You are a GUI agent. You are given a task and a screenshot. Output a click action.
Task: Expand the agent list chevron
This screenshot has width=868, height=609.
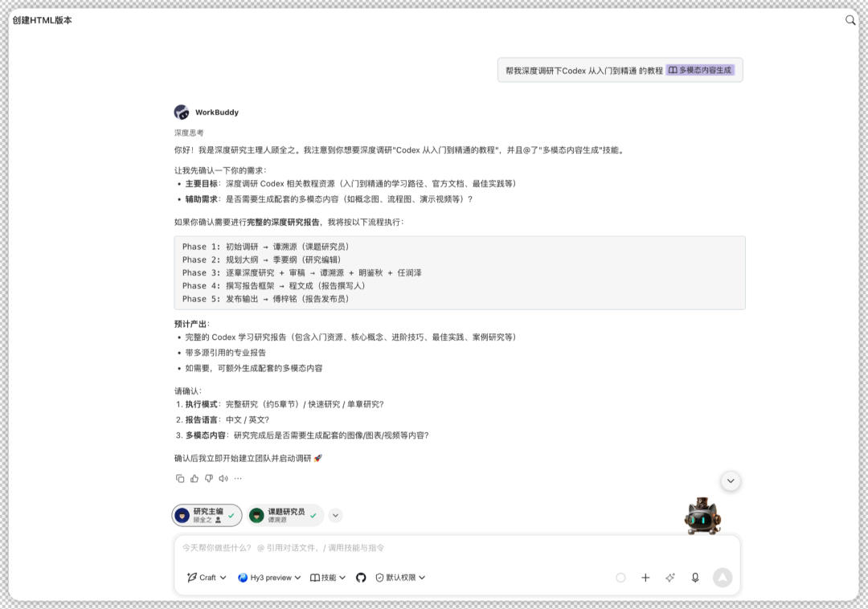(x=335, y=516)
